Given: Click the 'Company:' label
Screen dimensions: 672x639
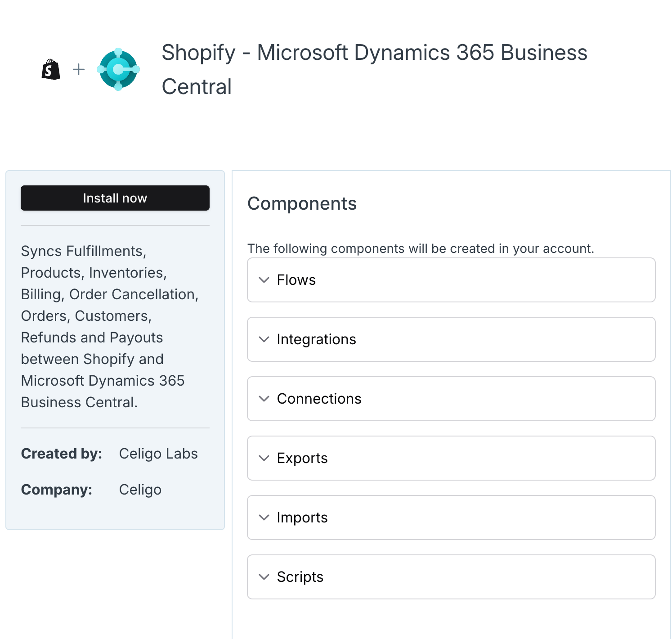Looking at the screenshot, I should coord(57,490).
